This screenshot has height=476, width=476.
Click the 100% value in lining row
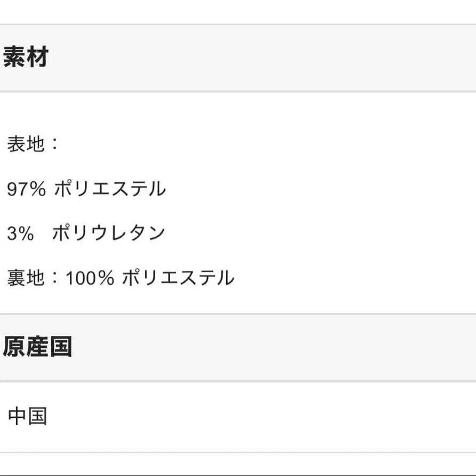click(90, 278)
